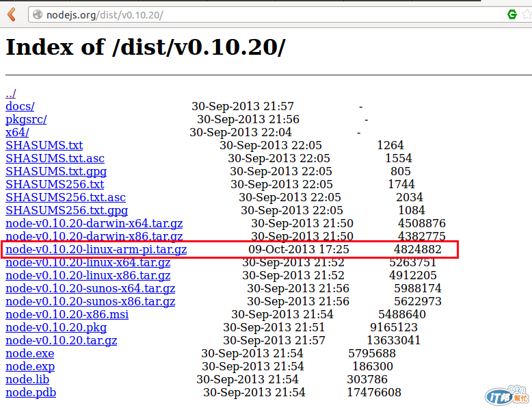
Task: Click the file size 4508876
Action: pyautogui.click(x=422, y=223)
